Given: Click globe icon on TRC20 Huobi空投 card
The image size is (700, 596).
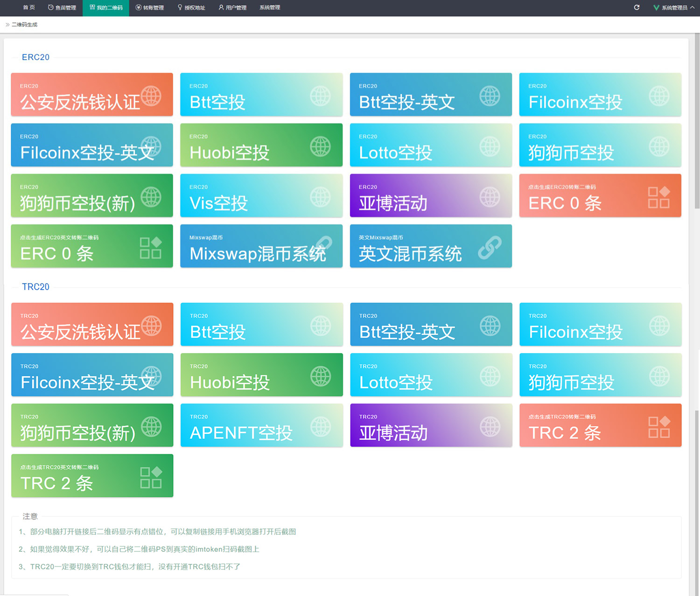Looking at the screenshot, I should (x=321, y=376).
